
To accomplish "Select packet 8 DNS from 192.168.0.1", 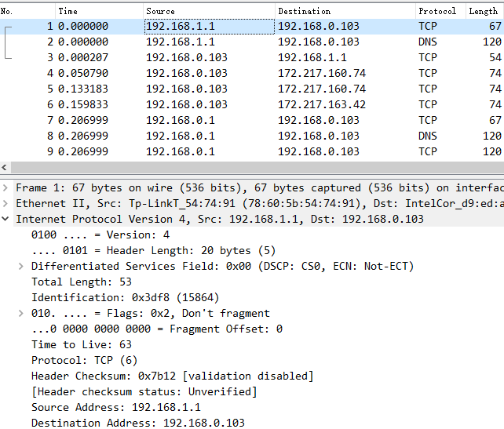I will [x=252, y=136].
